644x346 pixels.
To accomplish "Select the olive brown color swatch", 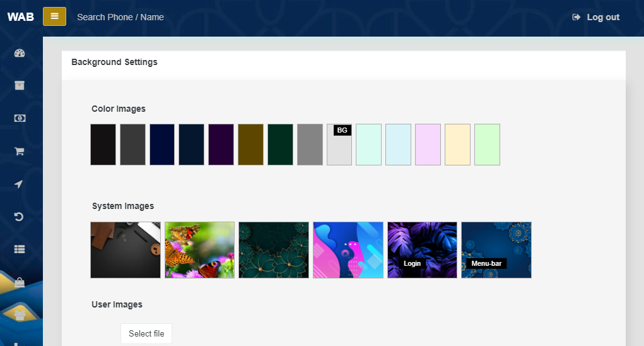I will pos(250,145).
